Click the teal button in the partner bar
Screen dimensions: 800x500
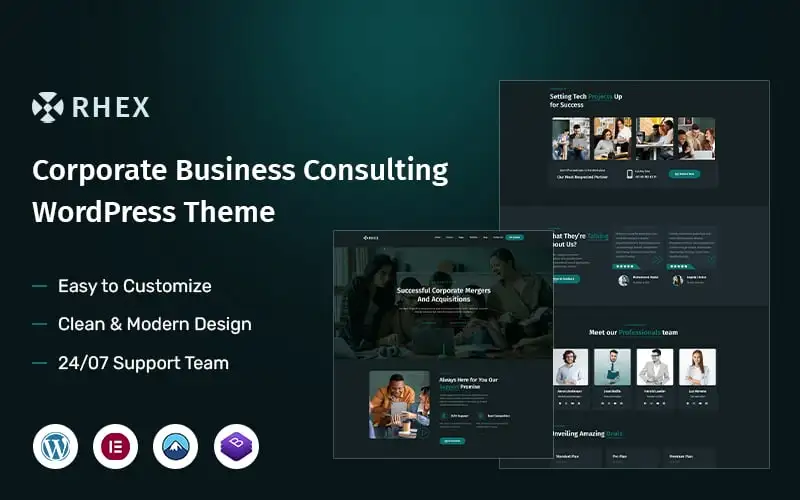click(684, 174)
